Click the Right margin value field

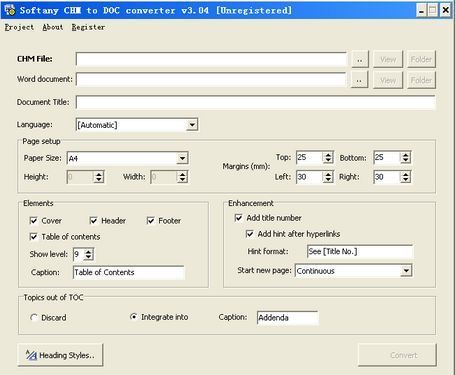[x=387, y=177]
